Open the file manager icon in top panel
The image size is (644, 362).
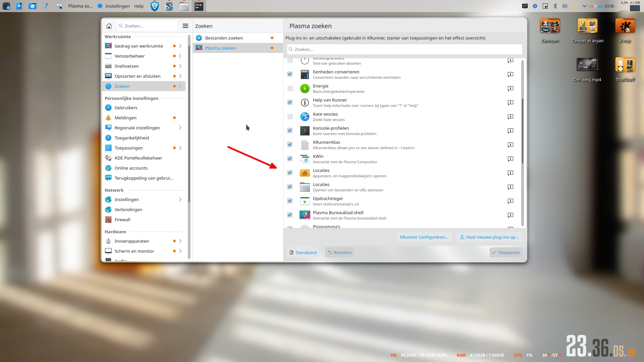tap(184, 6)
